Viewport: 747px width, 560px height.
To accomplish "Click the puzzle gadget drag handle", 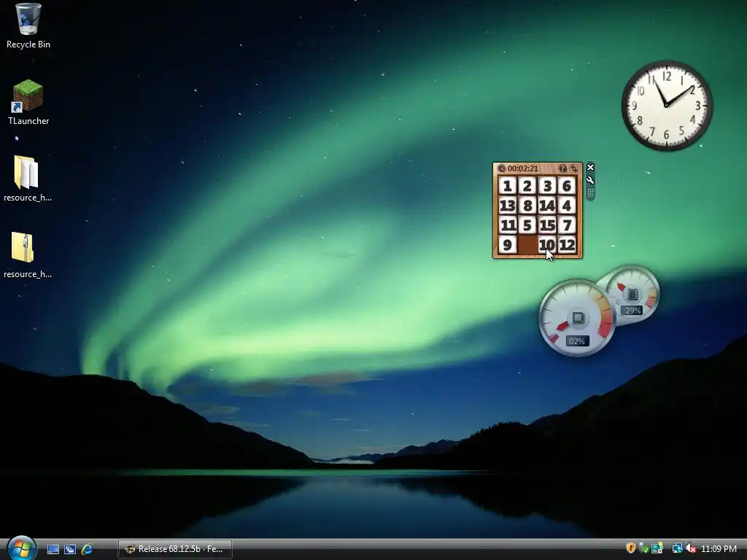I will click(x=590, y=192).
